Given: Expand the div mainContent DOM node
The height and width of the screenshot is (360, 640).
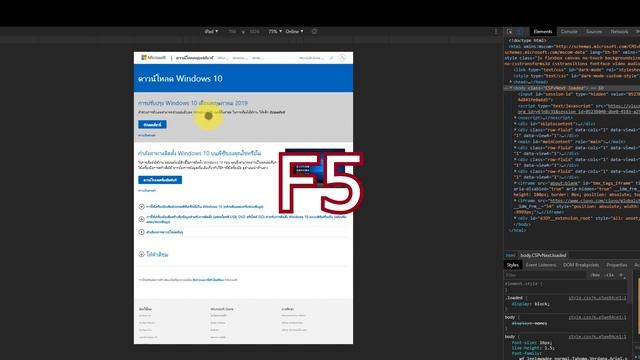Looking at the screenshot, I should click(x=515, y=142).
